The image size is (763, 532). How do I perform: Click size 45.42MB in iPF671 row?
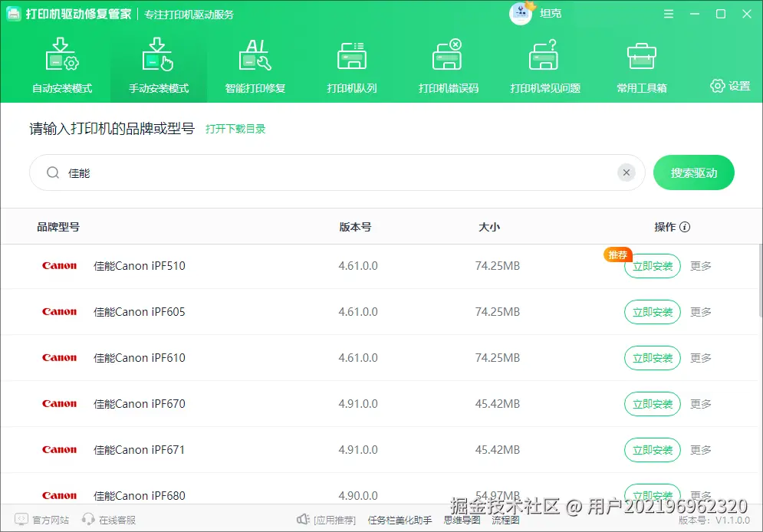[498, 450]
